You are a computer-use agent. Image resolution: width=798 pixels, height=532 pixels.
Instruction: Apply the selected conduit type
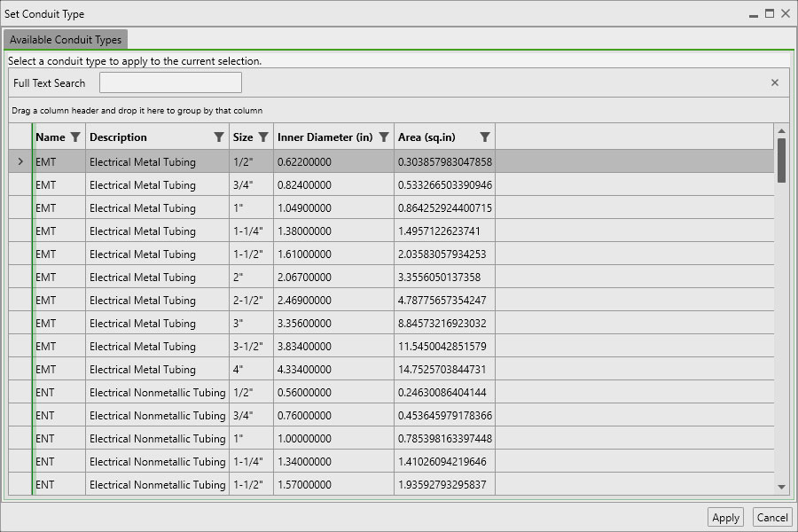pyautogui.click(x=725, y=517)
